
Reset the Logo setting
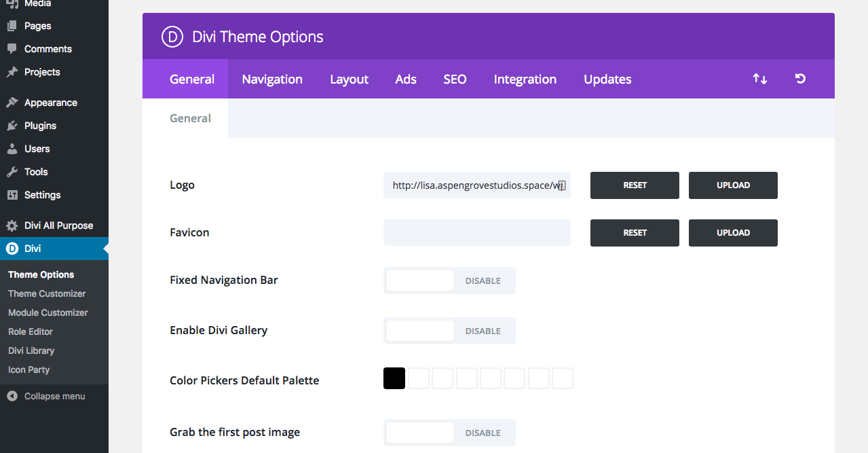(x=635, y=185)
